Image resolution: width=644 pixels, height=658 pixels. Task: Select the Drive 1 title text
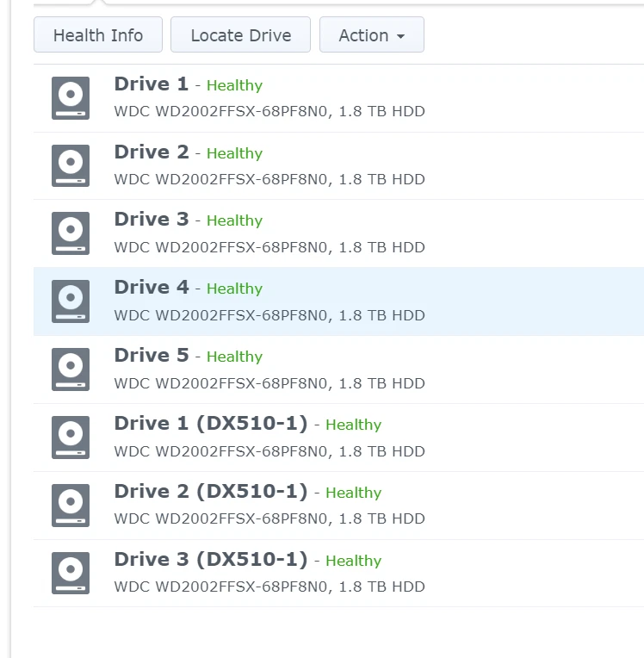tap(151, 84)
